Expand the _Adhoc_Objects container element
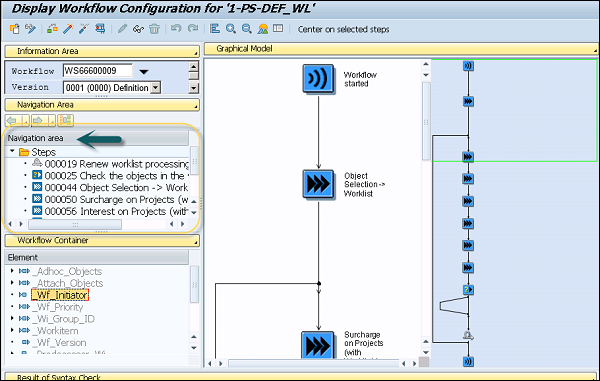The width and height of the screenshot is (600, 381). coord(12,271)
